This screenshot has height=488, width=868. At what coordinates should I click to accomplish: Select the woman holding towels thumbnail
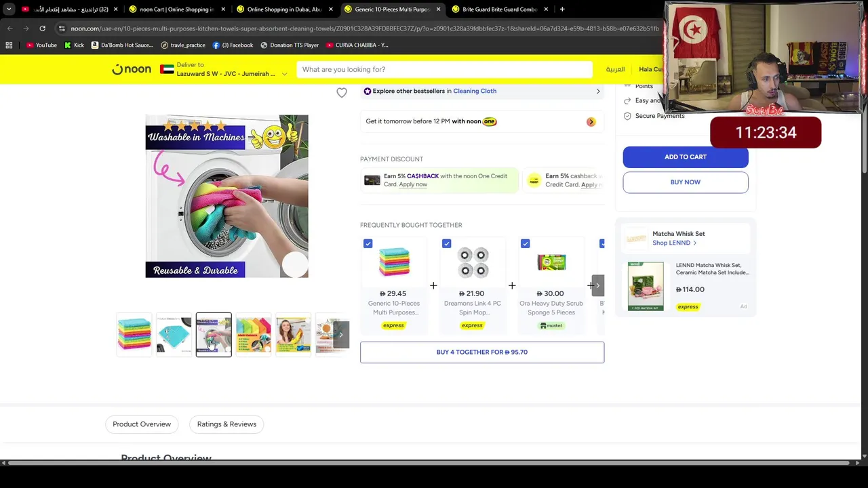pyautogui.click(x=293, y=335)
